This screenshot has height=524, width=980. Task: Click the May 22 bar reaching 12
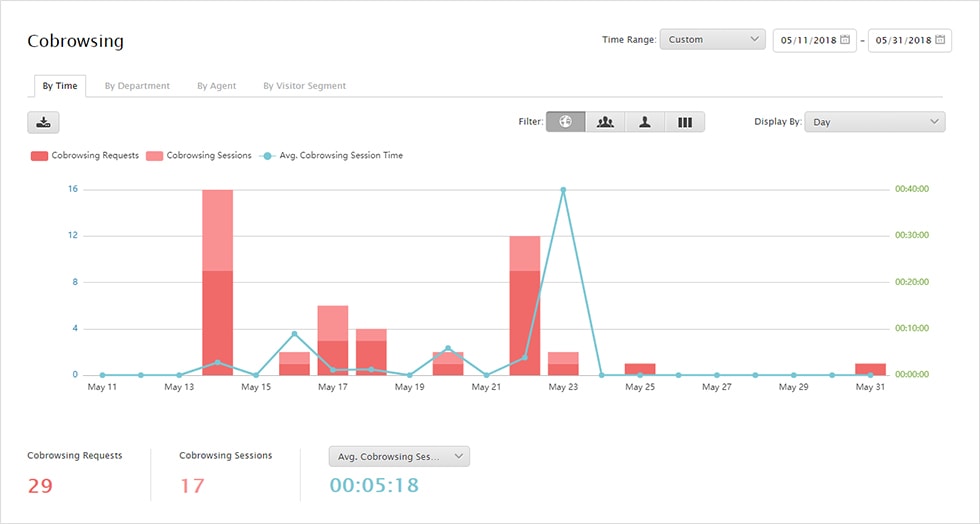tap(525, 306)
